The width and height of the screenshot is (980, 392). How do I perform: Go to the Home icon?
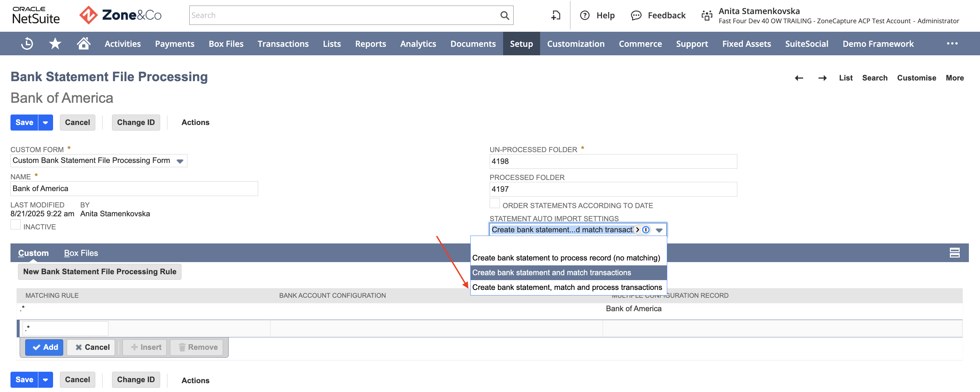(x=83, y=43)
